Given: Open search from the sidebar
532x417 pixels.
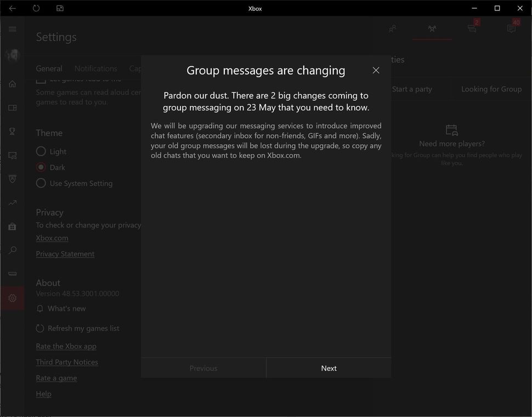Looking at the screenshot, I should click(12, 250).
